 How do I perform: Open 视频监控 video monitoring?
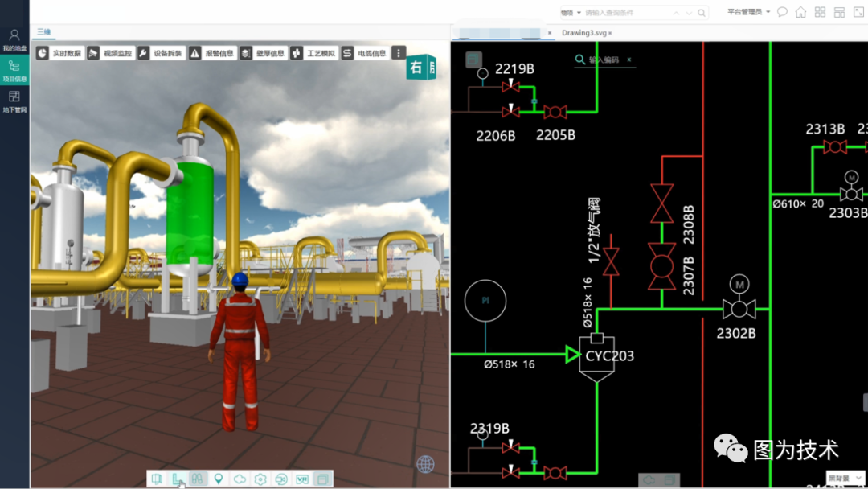(x=110, y=53)
